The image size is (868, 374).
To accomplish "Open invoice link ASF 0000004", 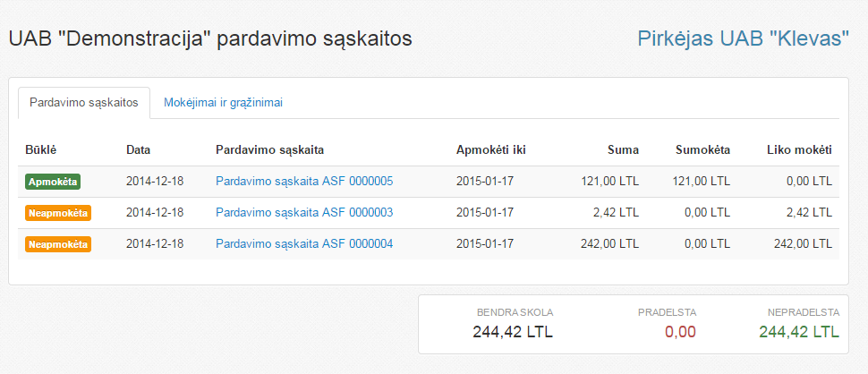I will [x=304, y=243].
